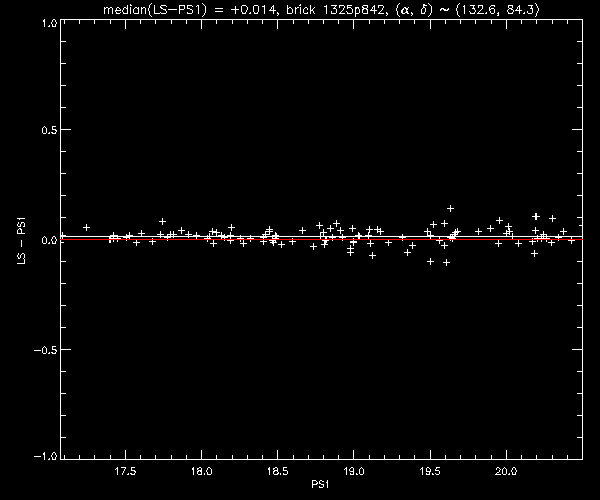The width and height of the screenshot is (600, 500).
Task: Click the leftmost data point near 17.25
Action: (86, 227)
